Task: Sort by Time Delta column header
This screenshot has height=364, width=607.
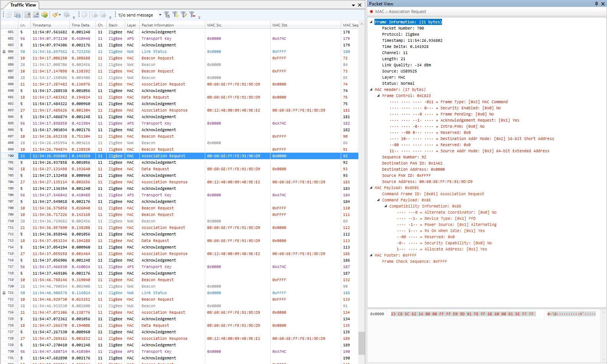Action: click(83, 25)
